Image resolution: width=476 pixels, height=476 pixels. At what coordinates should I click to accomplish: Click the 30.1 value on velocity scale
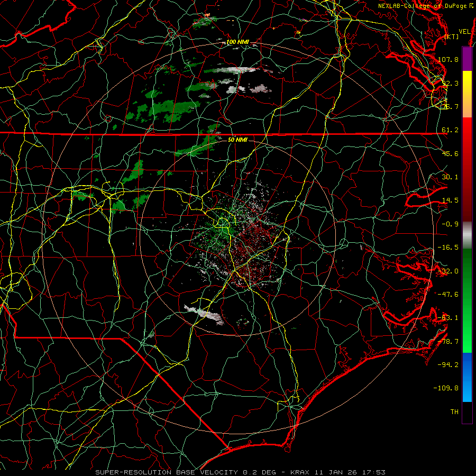450,177
